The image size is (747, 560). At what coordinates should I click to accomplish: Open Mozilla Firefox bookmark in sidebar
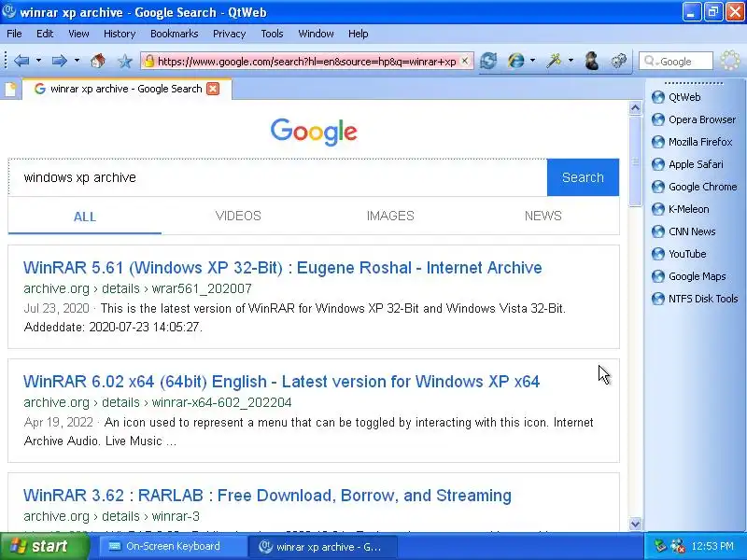coord(692,142)
